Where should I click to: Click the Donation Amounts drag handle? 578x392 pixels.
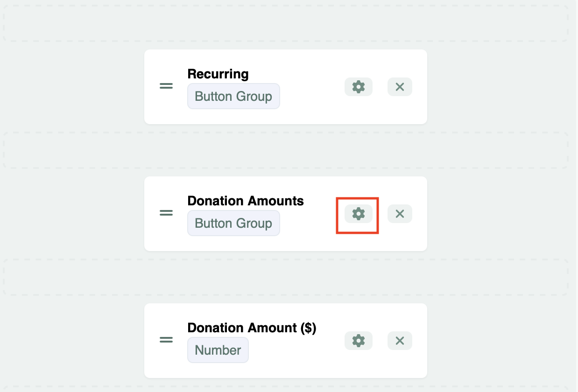click(166, 213)
